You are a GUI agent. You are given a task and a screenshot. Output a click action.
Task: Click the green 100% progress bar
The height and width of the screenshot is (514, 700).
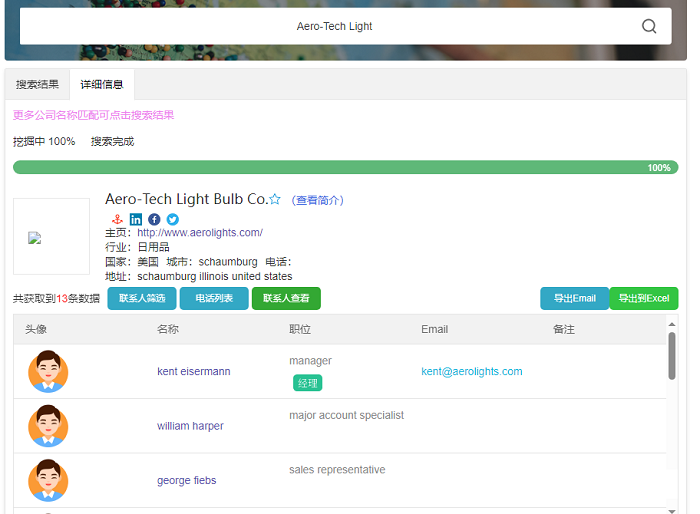click(x=346, y=167)
